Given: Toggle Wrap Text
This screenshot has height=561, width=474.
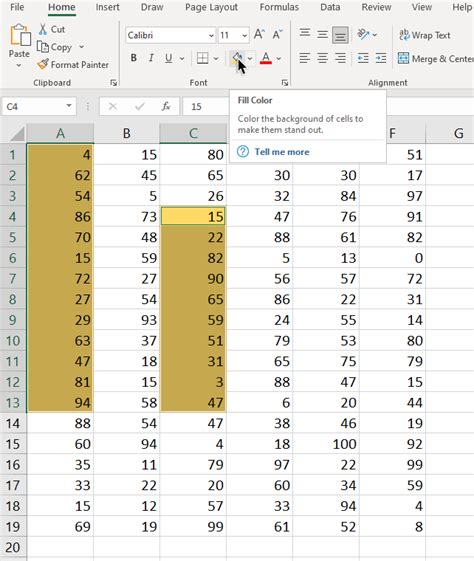Looking at the screenshot, I should (425, 35).
